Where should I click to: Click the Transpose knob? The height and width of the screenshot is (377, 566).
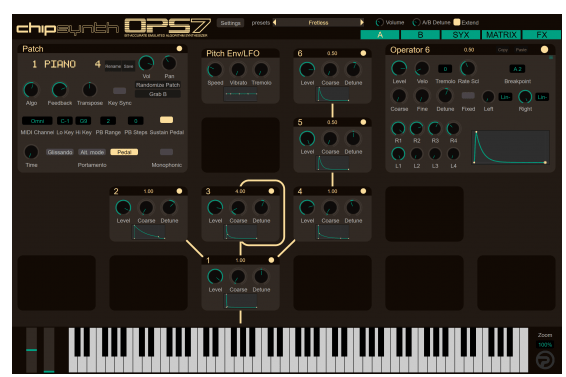point(90,90)
